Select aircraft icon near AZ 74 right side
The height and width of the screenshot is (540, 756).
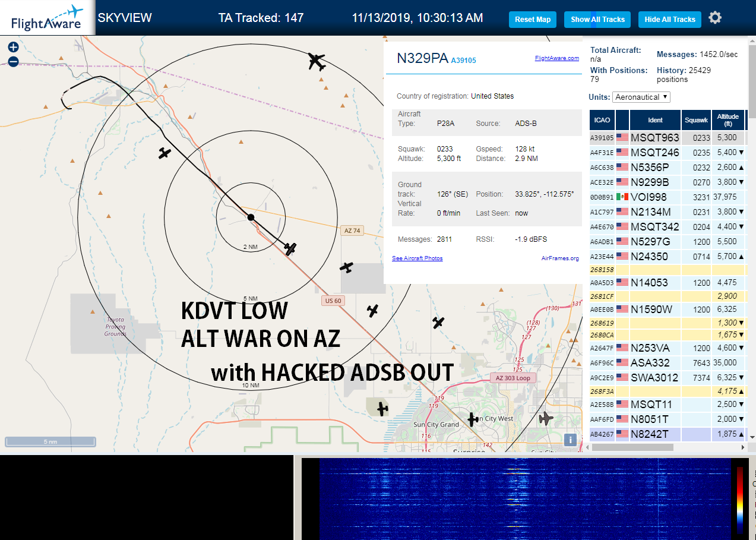pos(347,267)
